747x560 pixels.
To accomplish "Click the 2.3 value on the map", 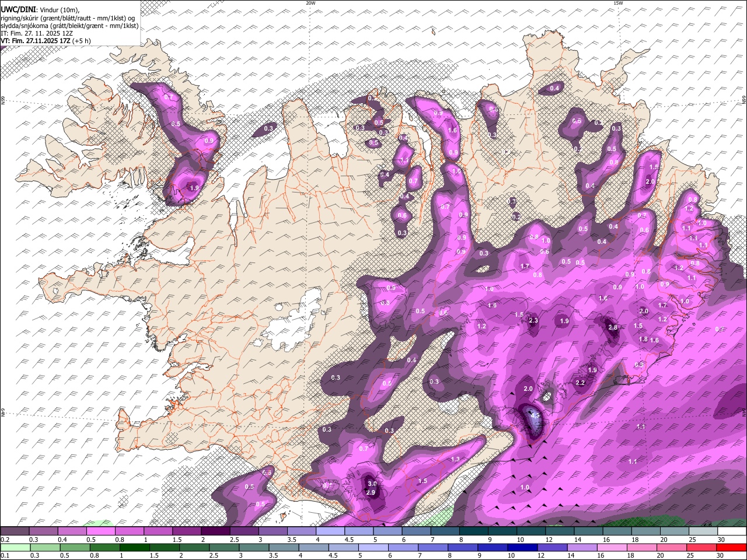I will point(533,321).
